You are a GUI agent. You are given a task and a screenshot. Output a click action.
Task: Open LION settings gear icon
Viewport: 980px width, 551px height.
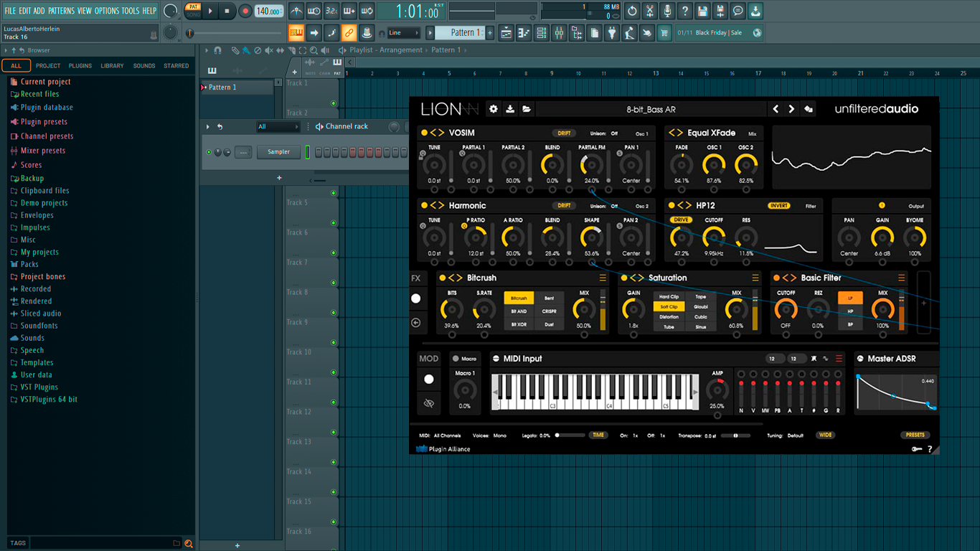pos(494,109)
